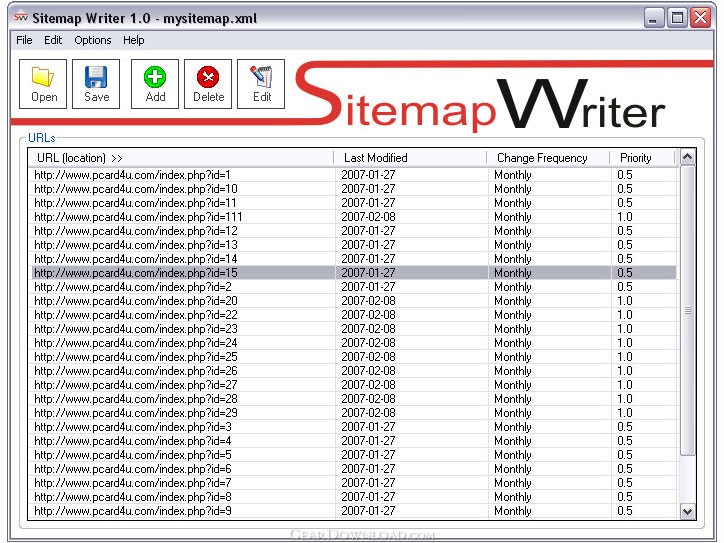Minimize the Sitemap Writer window

point(653,18)
